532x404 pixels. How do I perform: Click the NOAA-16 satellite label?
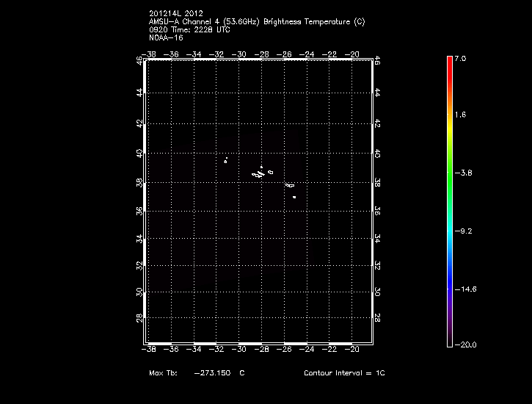click(x=165, y=38)
